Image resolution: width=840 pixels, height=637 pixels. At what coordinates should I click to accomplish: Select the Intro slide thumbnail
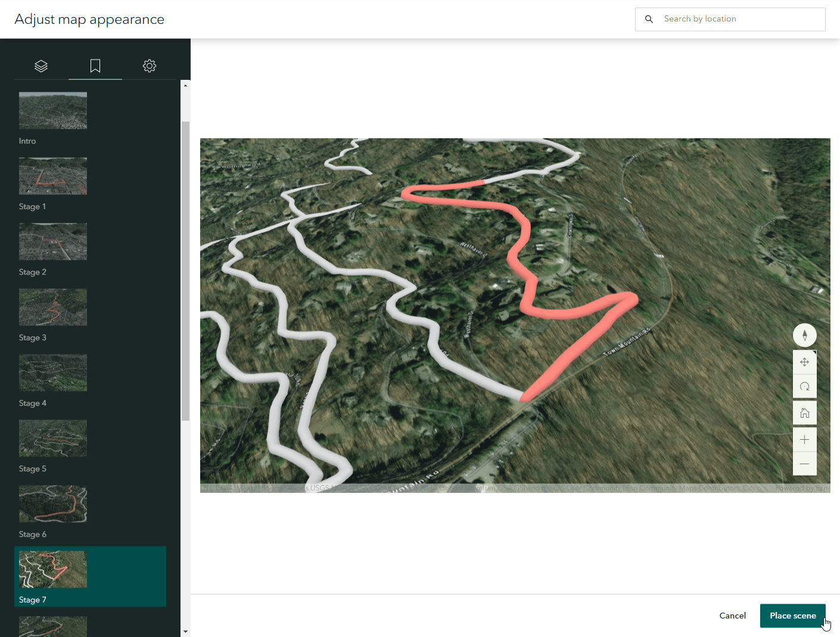coord(53,111)
